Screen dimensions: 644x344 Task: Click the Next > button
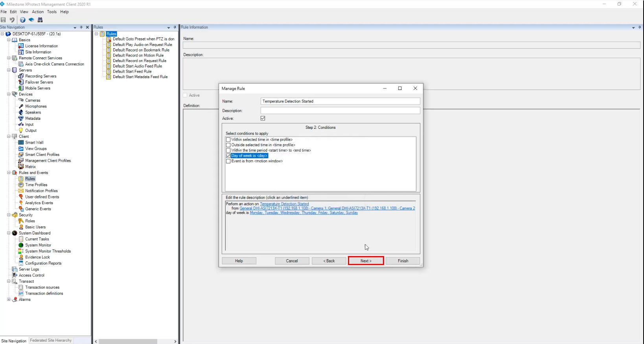[366, 261]
